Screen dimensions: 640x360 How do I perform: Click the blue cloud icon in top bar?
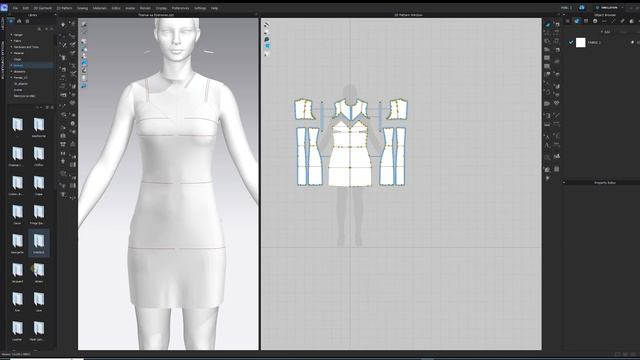tap(582, 8)
